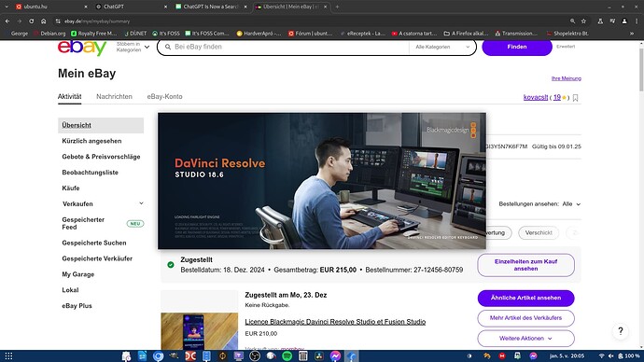Switch to the eBay-Konto tab
The image size is (644, 362).
tap(164, 96)
